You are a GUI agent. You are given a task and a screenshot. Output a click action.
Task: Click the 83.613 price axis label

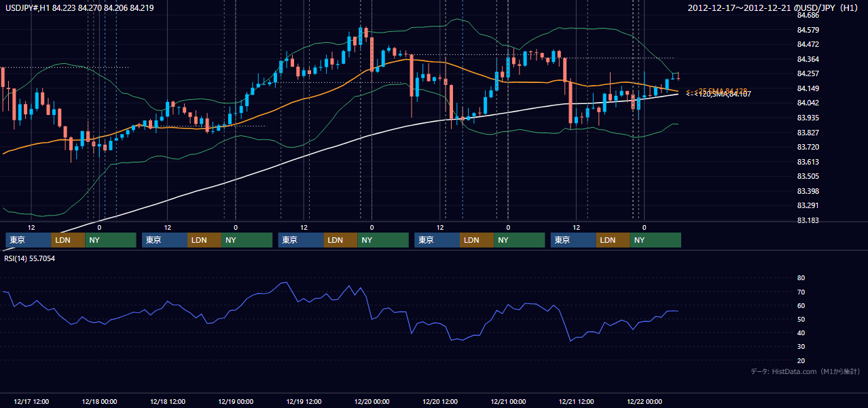click(x=808, y=162)
